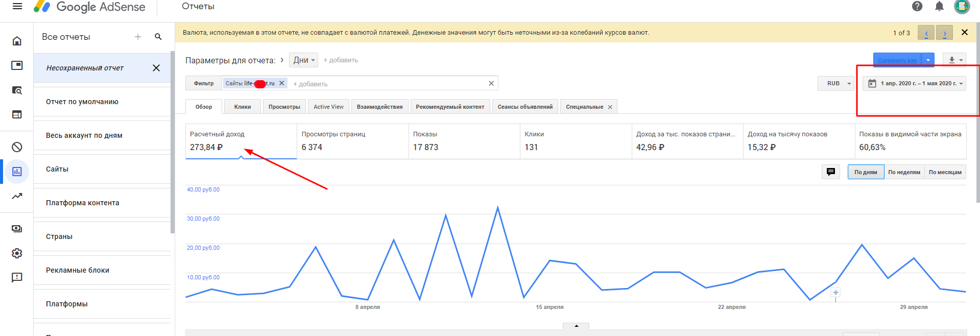Open the 'Active View' tab
The image size is (980, 336).
[x=328, y=107]
